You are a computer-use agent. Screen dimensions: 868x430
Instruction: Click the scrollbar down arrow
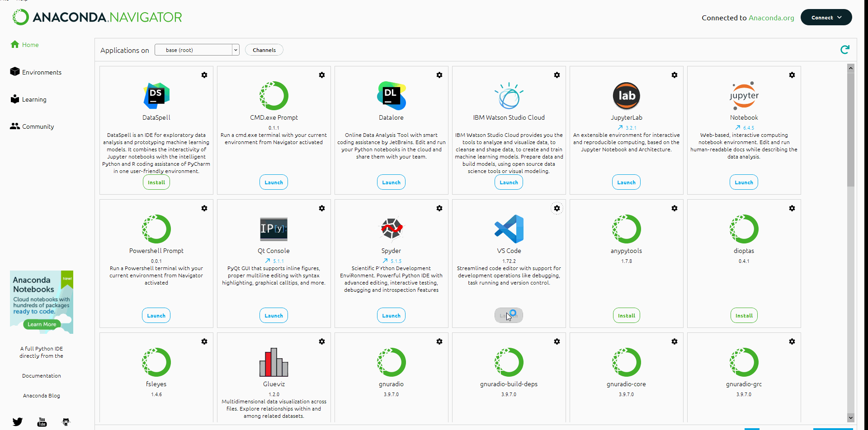click(851, 418)
